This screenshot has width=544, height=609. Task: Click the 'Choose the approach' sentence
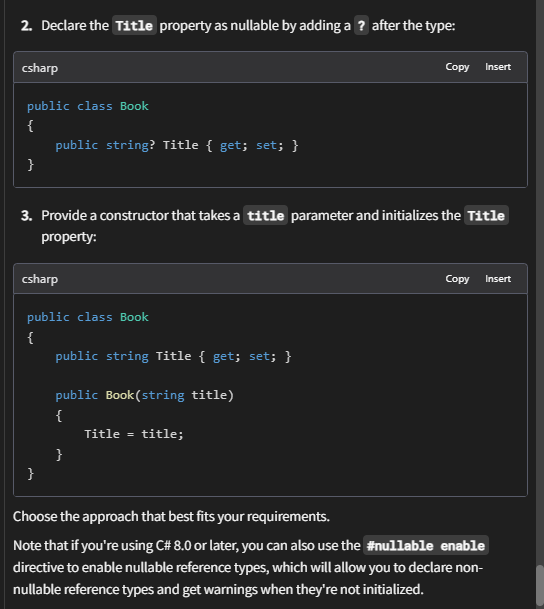point(171,517)
